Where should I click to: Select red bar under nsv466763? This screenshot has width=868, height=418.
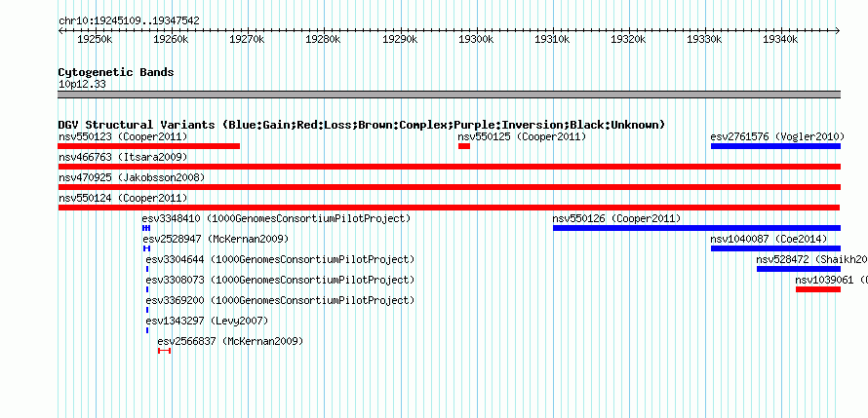click(x=450, y=167)
